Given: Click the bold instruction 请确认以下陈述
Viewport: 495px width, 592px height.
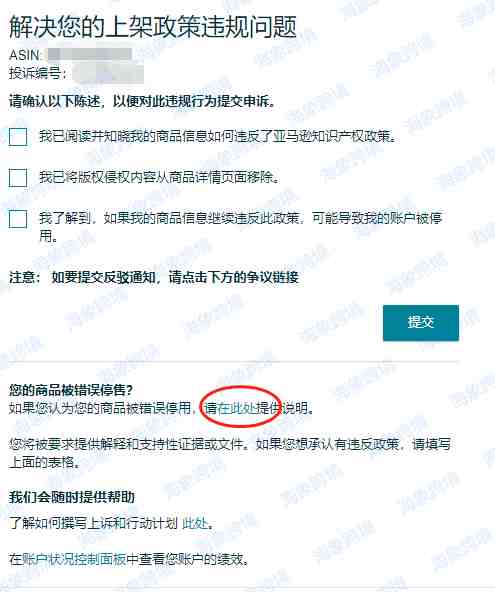Looking at the screenshot, I should coord(142,101).
